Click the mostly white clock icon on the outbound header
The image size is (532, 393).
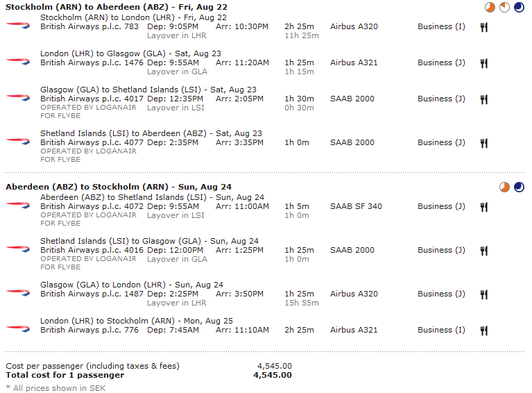(x=504, y=7)
